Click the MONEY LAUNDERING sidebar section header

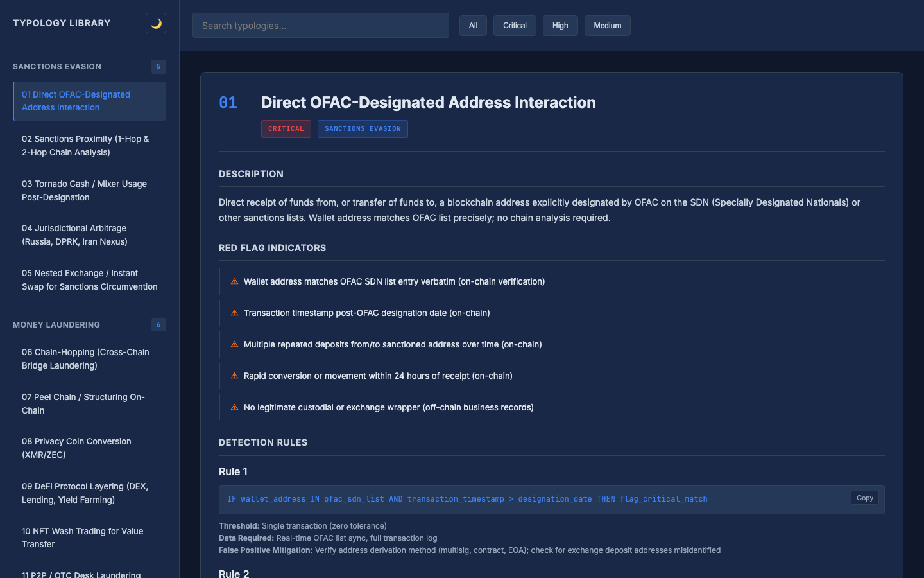(56, 325)
